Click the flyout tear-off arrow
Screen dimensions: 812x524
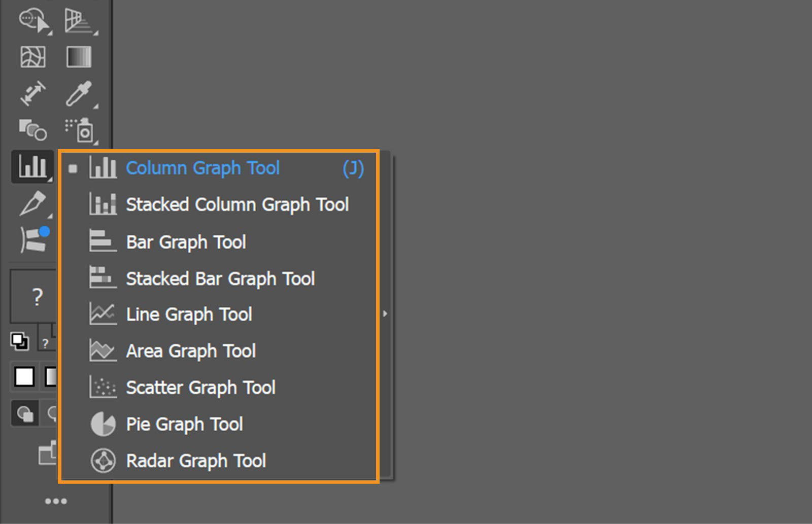click(x=385, y=314)
